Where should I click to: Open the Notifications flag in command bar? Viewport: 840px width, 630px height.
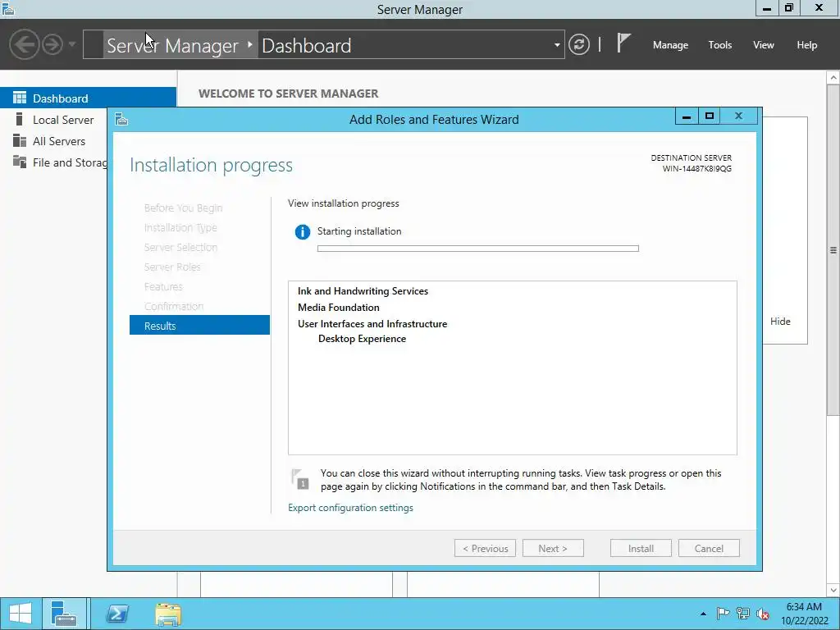coord(623,43)
